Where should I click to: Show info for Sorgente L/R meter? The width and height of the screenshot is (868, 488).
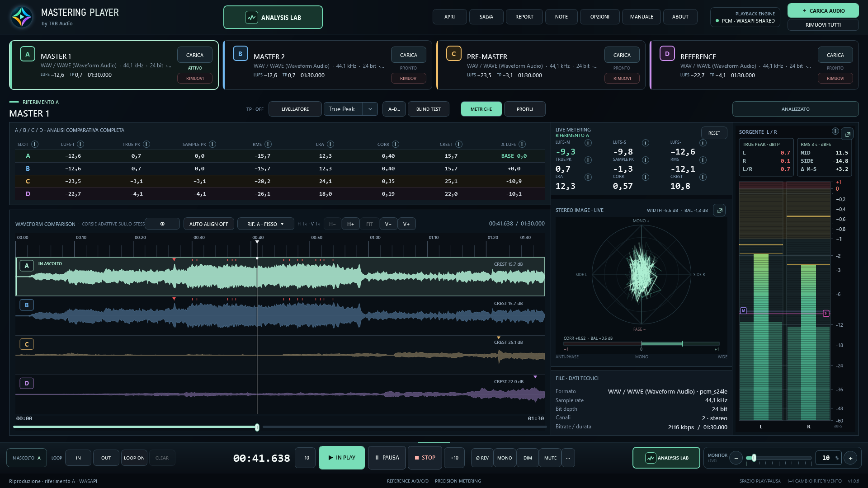835,131
